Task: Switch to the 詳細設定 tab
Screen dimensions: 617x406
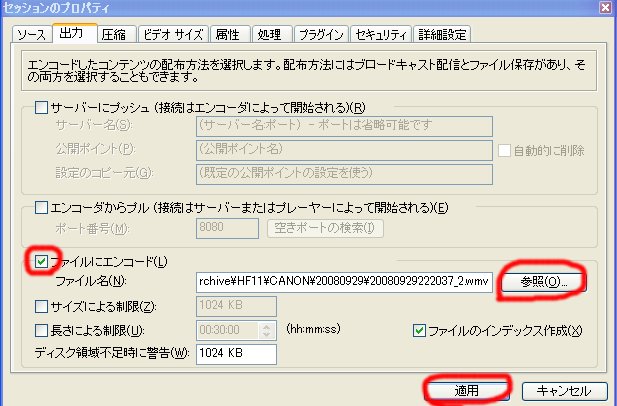Action: 442,35
